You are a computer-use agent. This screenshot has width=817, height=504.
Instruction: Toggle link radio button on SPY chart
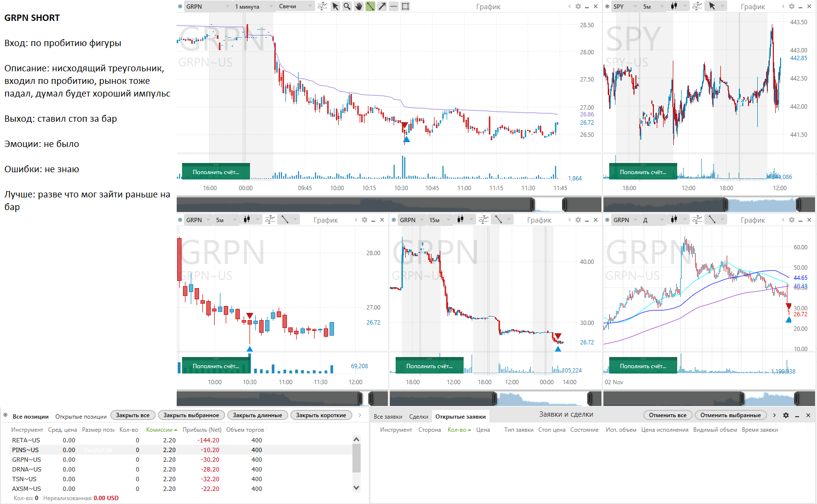pos(607,6)
